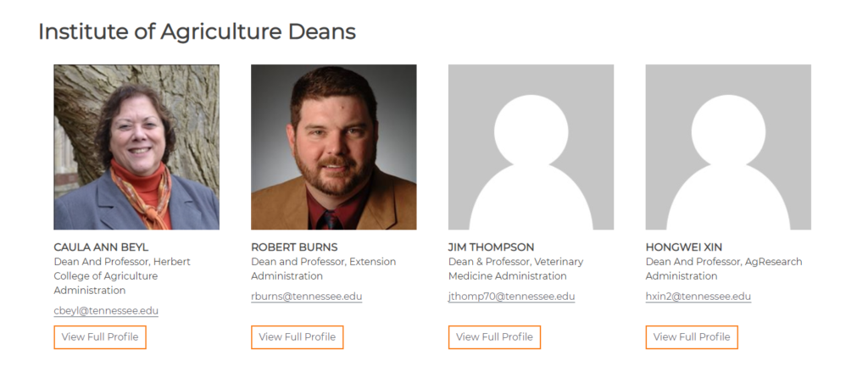Select Robert Burns's portrait photo
The height and width of the screenshot is (372, 868).
click(x=334, y=147)
